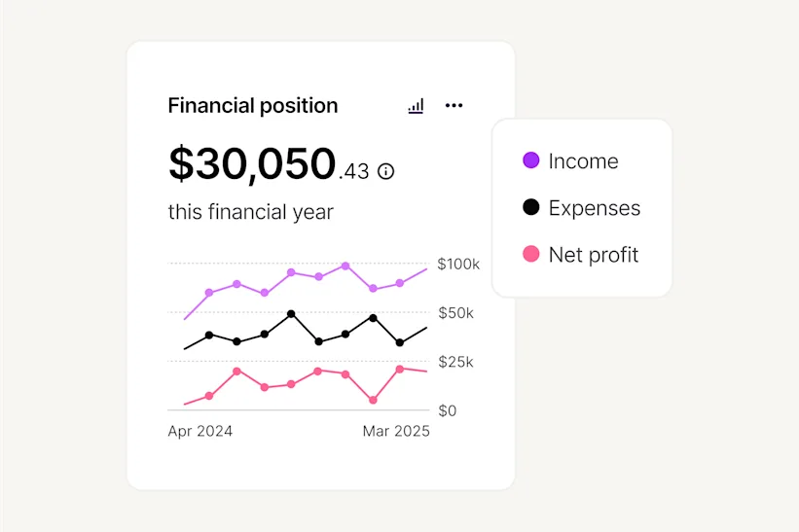Click the Financial position title

pyautogui.click(x=253, y=106)
